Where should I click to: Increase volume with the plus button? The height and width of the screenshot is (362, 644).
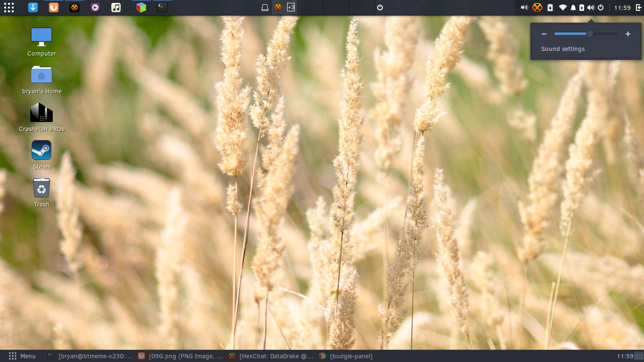click(628, 34)
